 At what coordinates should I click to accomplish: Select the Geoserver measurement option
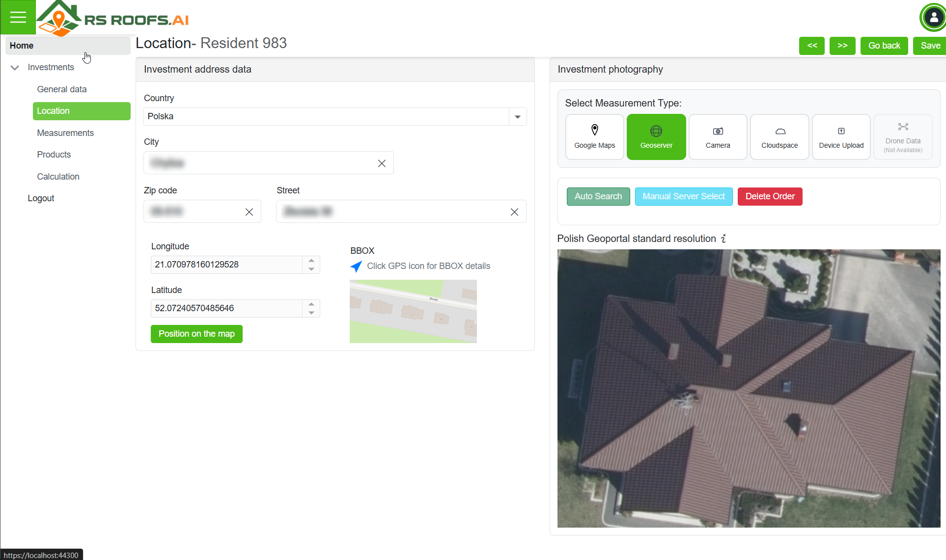[656, 137]
